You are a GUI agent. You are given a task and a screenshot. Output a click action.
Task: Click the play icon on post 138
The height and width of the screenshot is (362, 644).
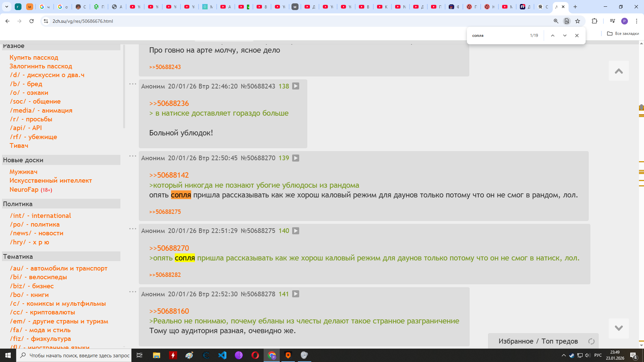296,86
